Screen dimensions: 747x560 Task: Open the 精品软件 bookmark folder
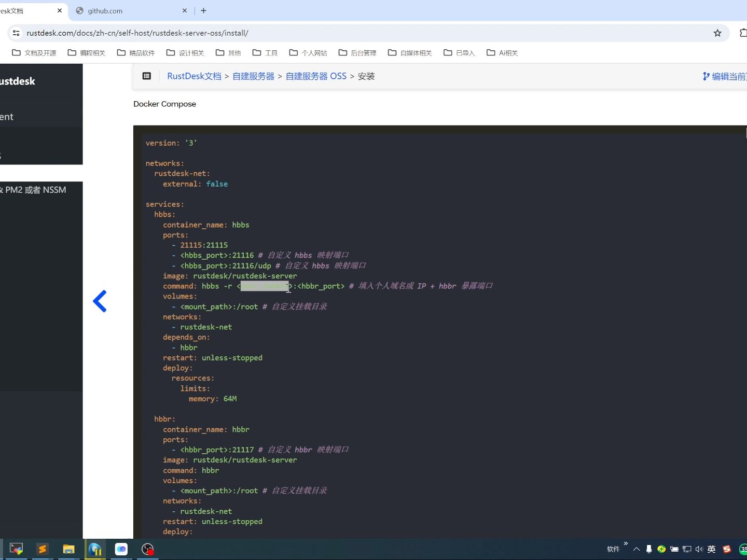point(136,53)
